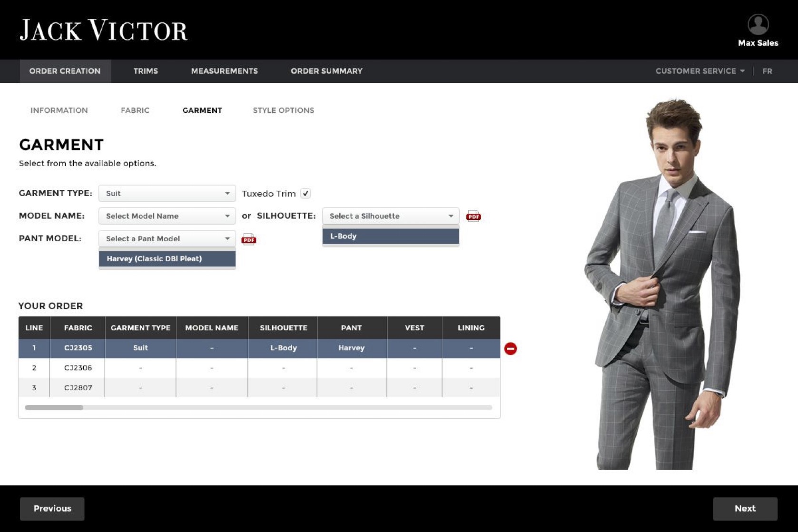Toggle the Tuxedo Trim checkbox
The height and width of the screenshot is (532, 798).
(x=305, y=194)
